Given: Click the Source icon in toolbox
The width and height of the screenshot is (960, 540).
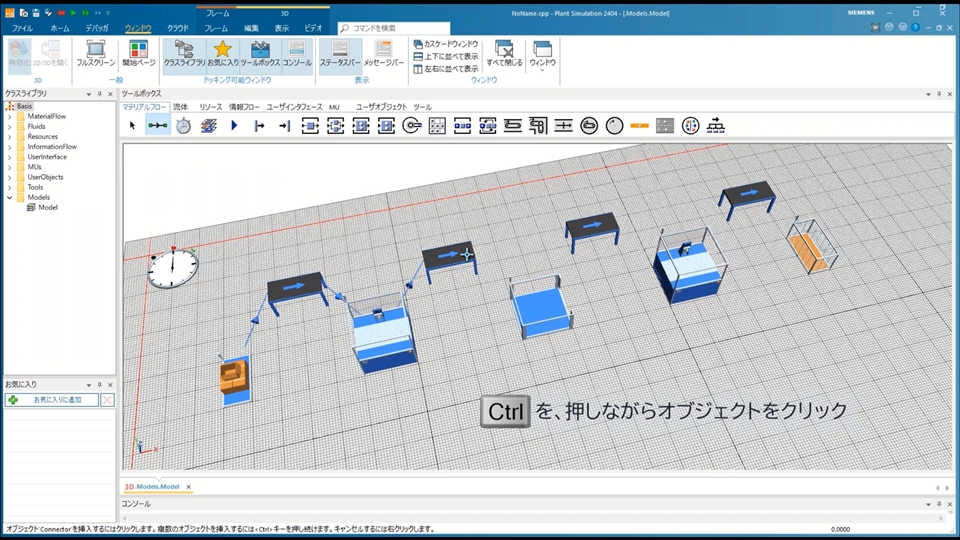Looking at the screenshot, I should click(x=259, y=126).
